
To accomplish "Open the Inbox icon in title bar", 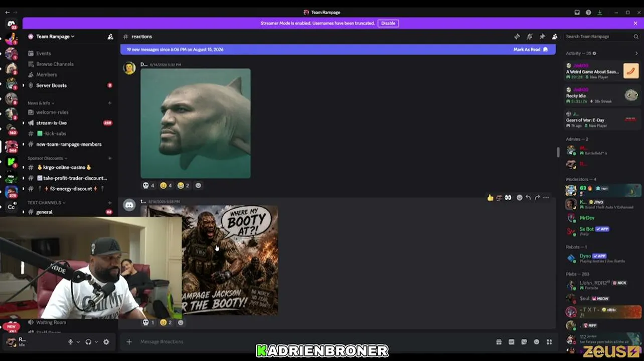I will (x=577, y=13).
